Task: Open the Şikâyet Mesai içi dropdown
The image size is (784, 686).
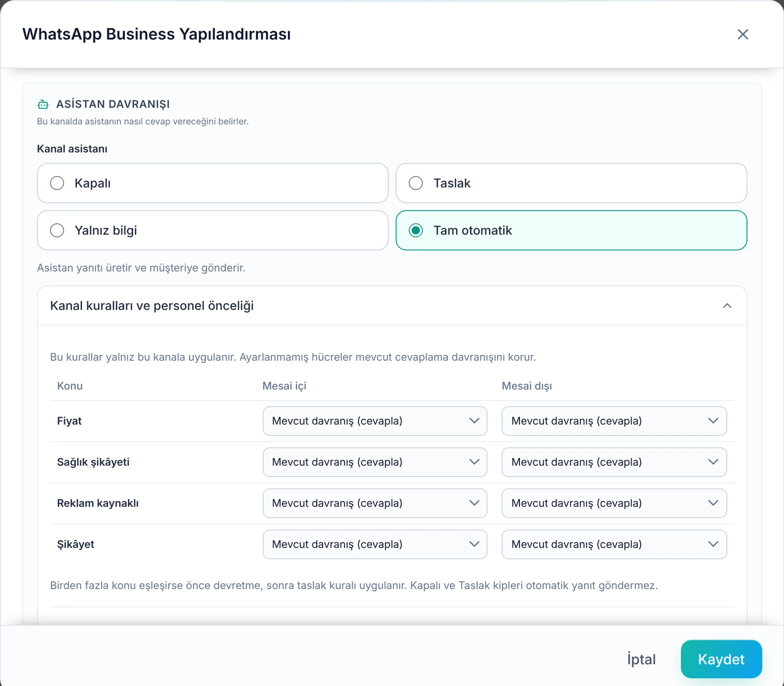Action: [x=375, y=544]
